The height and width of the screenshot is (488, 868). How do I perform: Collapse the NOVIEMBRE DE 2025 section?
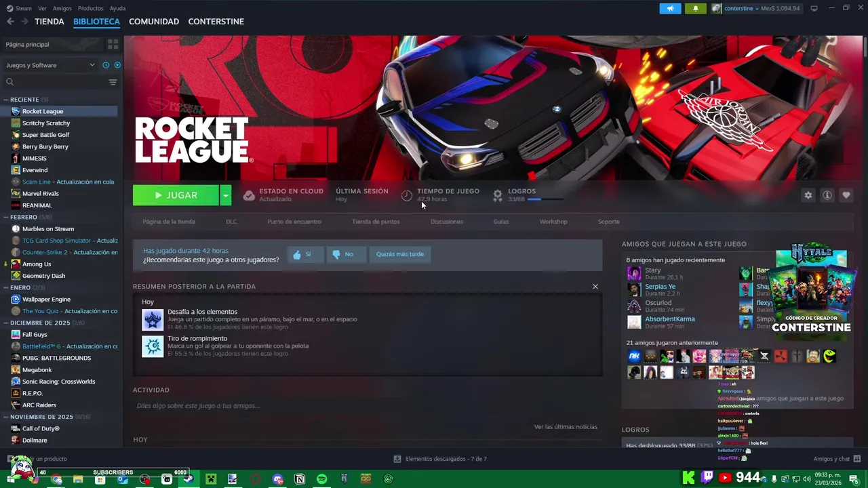(5, 417)
